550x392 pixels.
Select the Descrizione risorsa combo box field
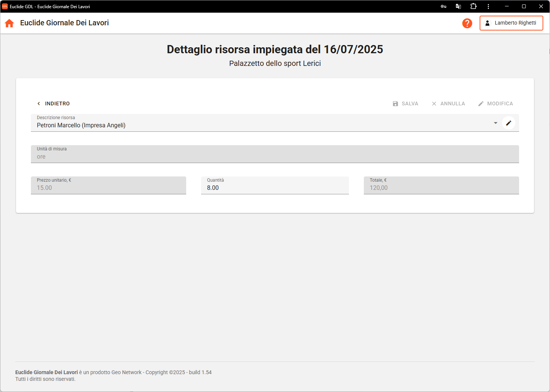point(261,125)
